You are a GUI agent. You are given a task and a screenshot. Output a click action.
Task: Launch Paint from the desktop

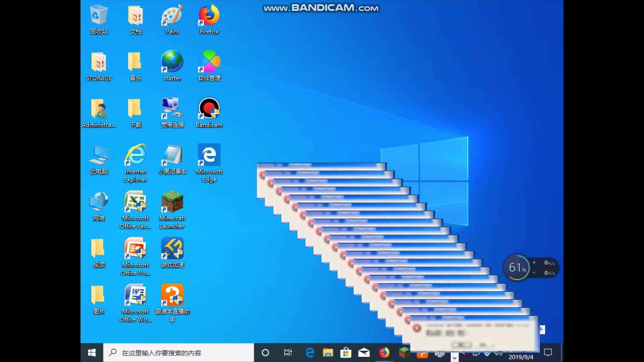point(172,16)
